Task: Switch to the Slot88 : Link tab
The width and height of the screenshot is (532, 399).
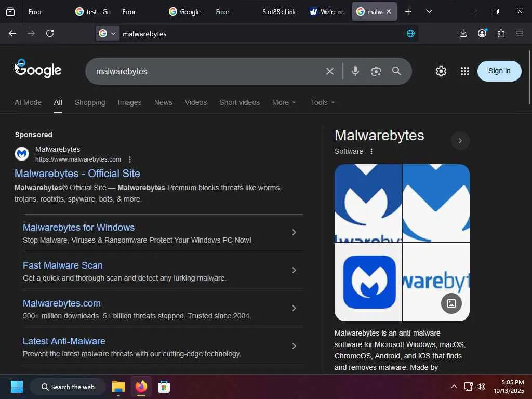Action: click(x=279, y=12)
